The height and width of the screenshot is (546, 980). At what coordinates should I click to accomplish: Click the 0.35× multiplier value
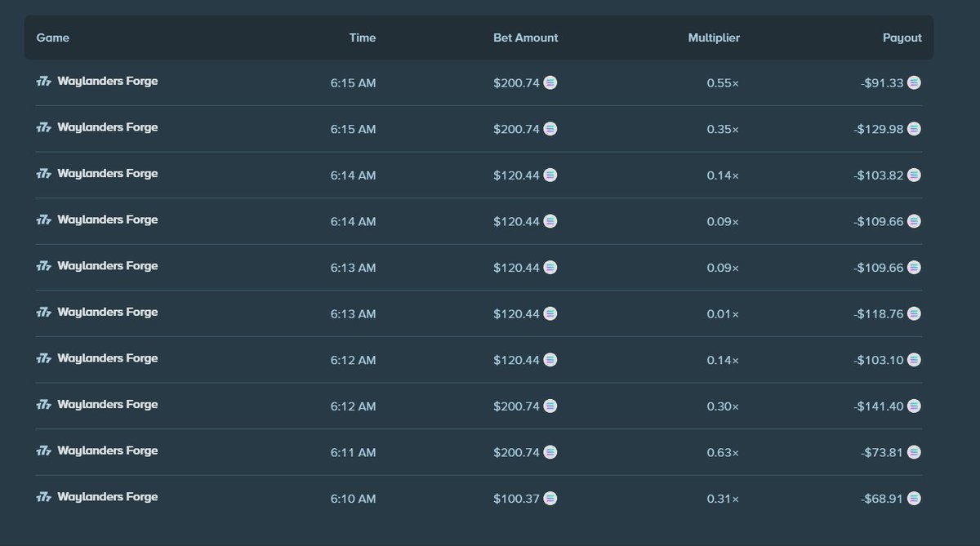coord(723,130)
